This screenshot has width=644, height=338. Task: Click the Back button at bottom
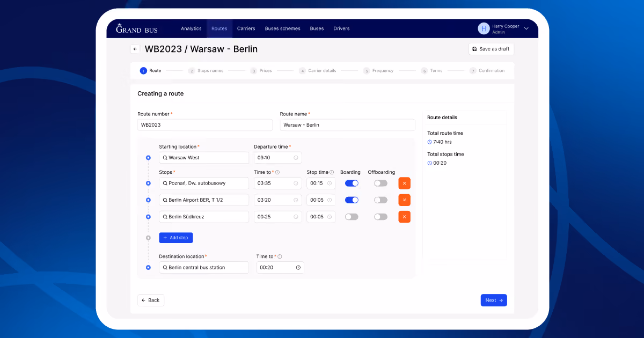pos(151,300)
